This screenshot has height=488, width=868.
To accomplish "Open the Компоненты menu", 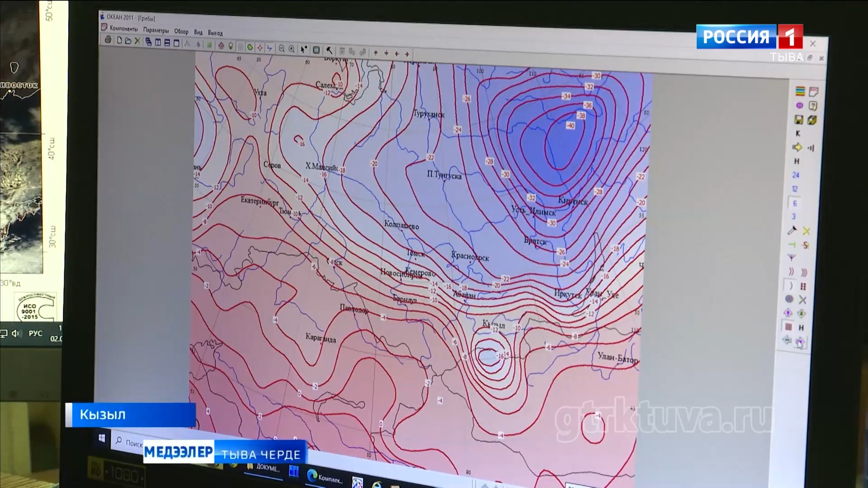I will tap(123, 28).
